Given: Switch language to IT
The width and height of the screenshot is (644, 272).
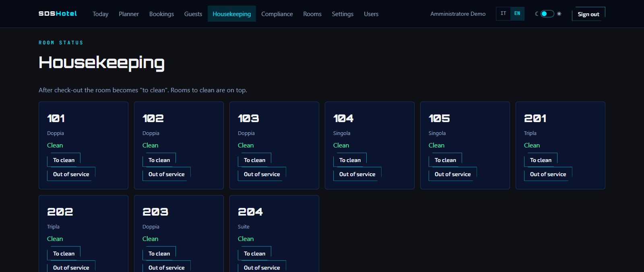Looking at the screenshot, I should coord(503,13).
